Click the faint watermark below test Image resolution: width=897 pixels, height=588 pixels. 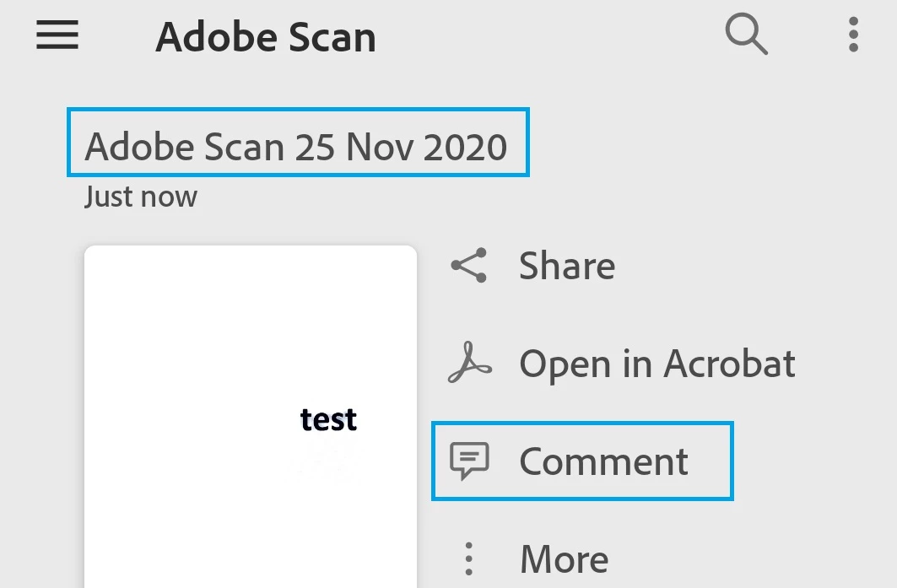[x=325, y=460]
